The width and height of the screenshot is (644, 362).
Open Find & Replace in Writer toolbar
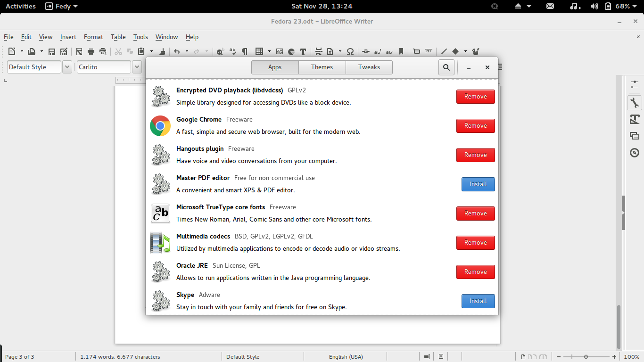(220, 51)
